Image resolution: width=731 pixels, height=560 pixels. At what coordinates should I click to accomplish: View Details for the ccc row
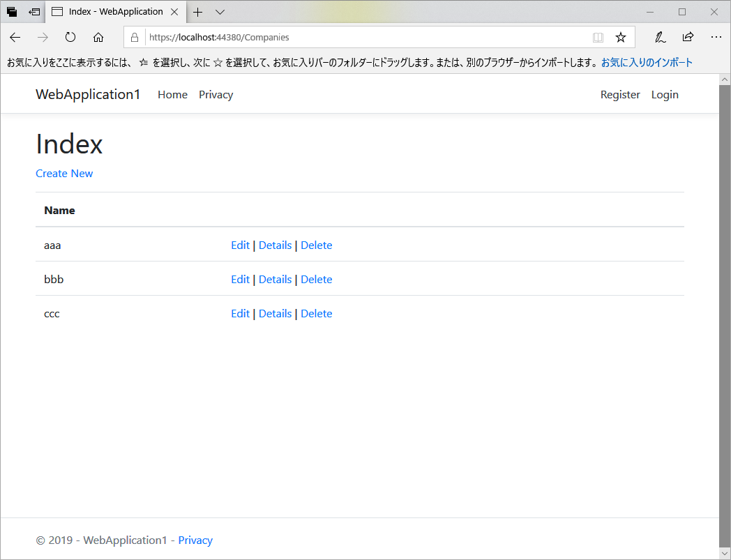point(275,314)
